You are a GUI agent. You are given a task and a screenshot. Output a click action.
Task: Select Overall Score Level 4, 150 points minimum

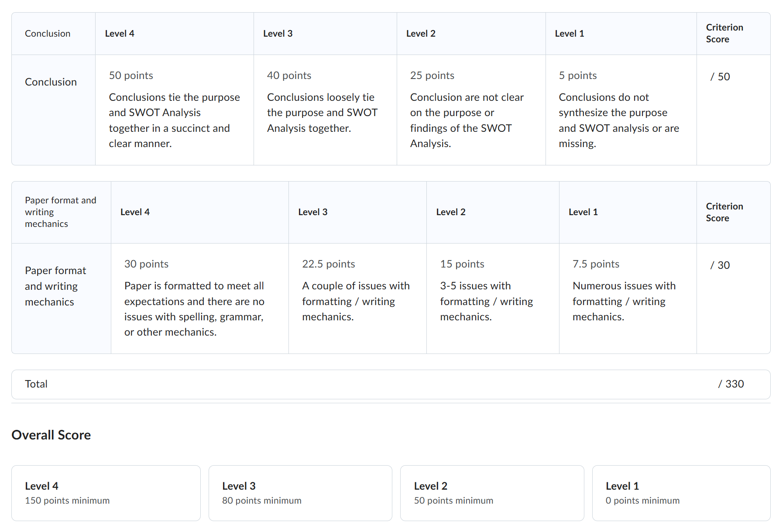(106, 493)
